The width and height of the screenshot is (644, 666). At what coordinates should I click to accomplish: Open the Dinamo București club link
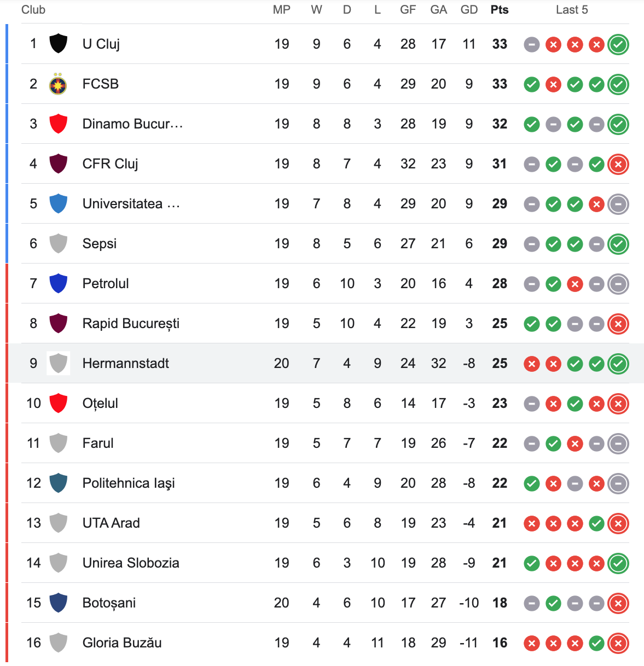pos(132,124)
